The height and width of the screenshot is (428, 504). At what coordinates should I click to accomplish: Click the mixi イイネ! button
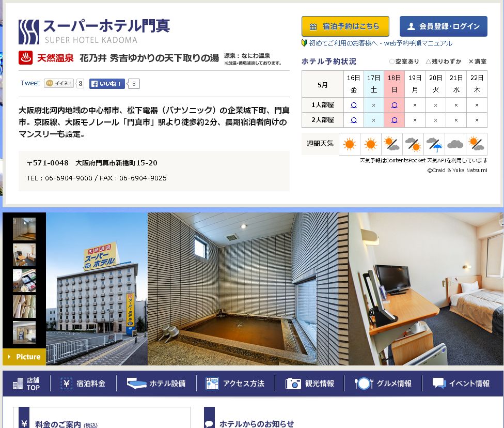pyautogui.click(x=59, y=83)
